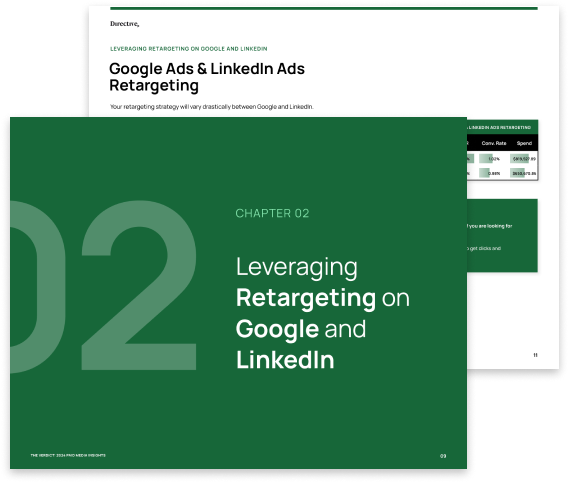
Task: Click the Conv. Rate column header
Action: [494, 143]
